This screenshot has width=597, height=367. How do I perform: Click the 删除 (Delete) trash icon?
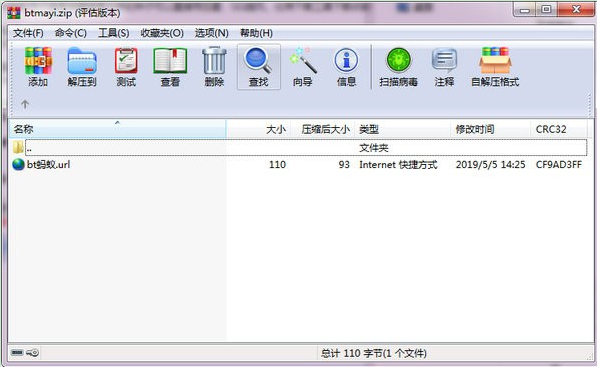(214, 67)
